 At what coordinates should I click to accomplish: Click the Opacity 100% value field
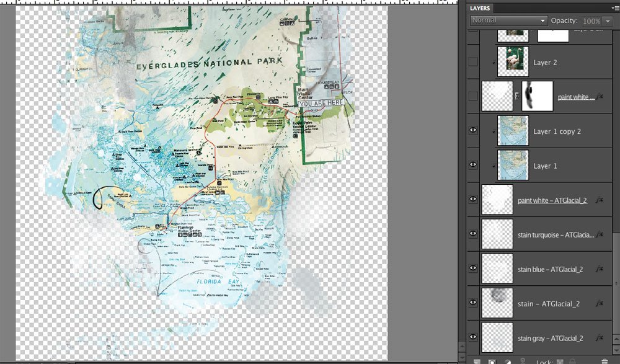[591, 21]
